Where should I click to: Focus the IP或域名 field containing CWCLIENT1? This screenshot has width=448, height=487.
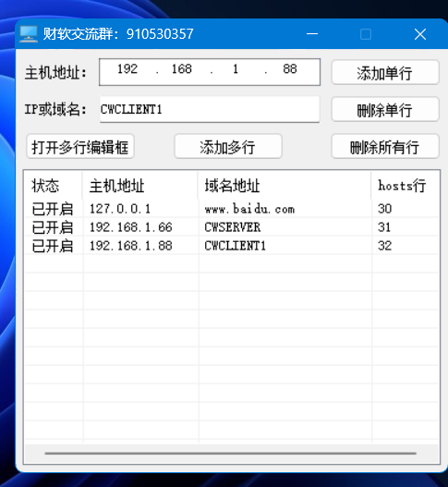pos(210,109)
